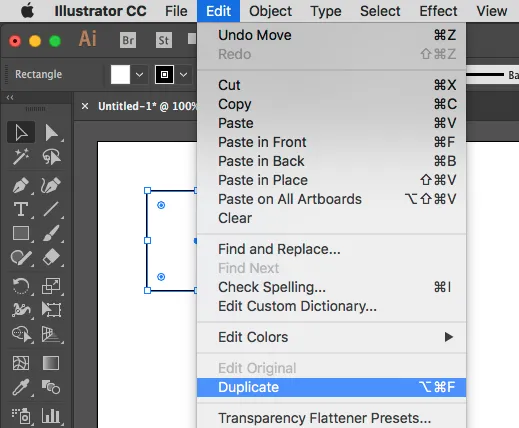The width and height of the screenshot is (519, 428).
Task: Choose Paste in Front
Action: click(331, 142)
